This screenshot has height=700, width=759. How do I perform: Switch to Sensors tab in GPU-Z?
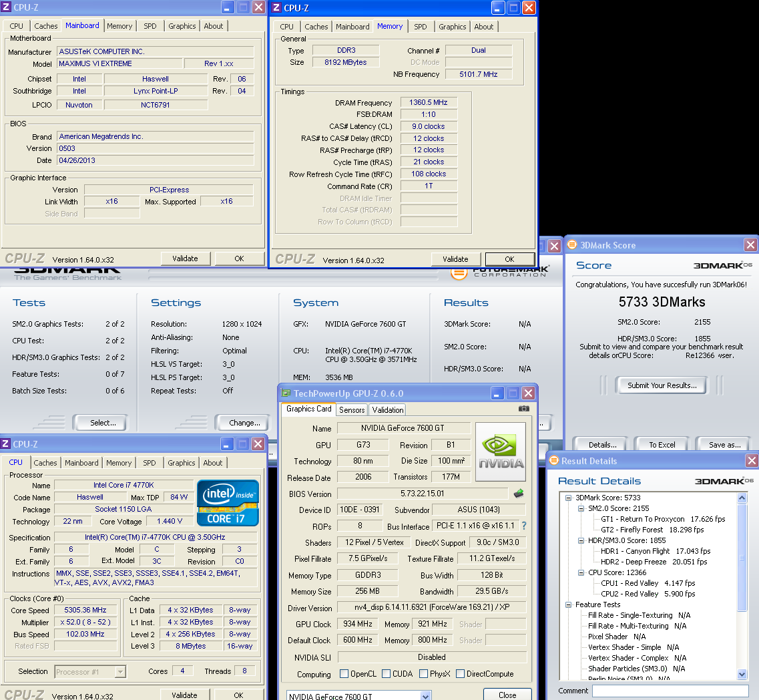pos(352,410)
